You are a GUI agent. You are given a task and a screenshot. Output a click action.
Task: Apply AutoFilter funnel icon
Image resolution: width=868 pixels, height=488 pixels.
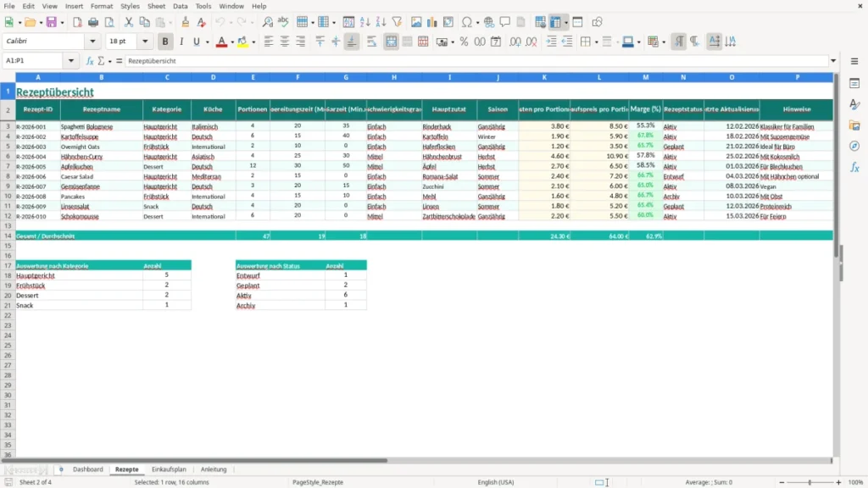pos(397,22)
